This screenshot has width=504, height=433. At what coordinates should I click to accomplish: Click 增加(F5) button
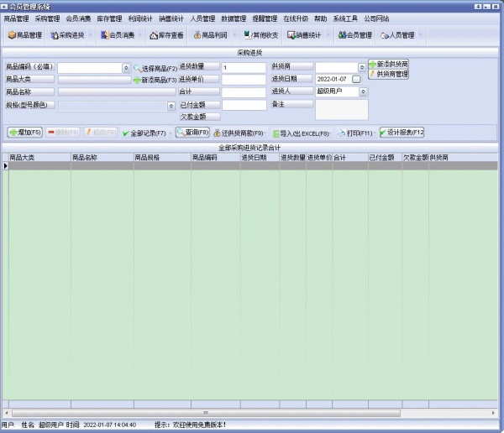24,133
